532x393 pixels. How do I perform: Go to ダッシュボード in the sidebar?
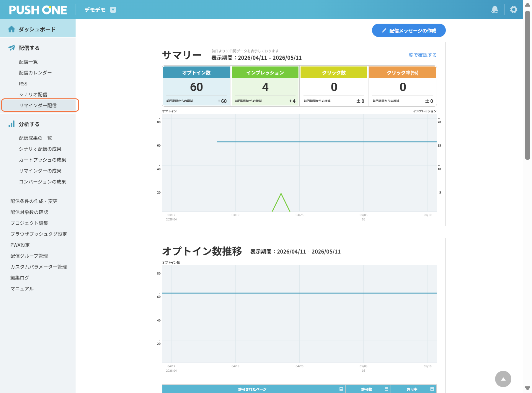pyautogui.click(x=37, y=28)
